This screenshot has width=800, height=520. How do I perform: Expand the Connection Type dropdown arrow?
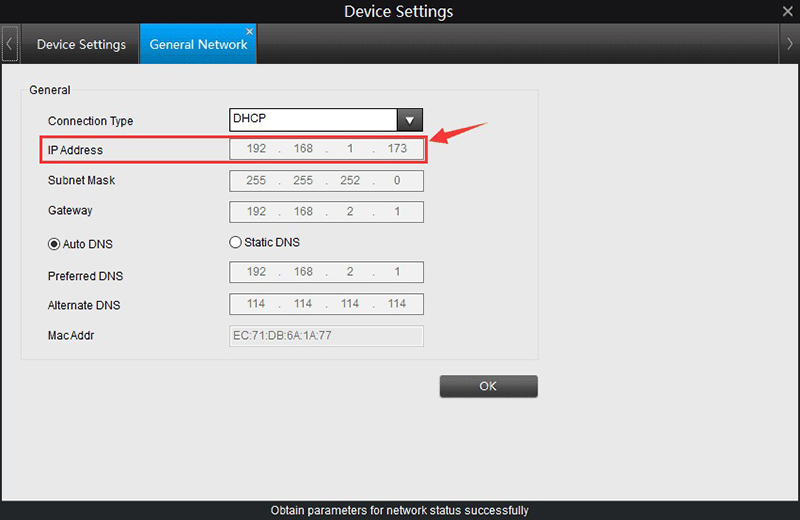tap(410, 120)
